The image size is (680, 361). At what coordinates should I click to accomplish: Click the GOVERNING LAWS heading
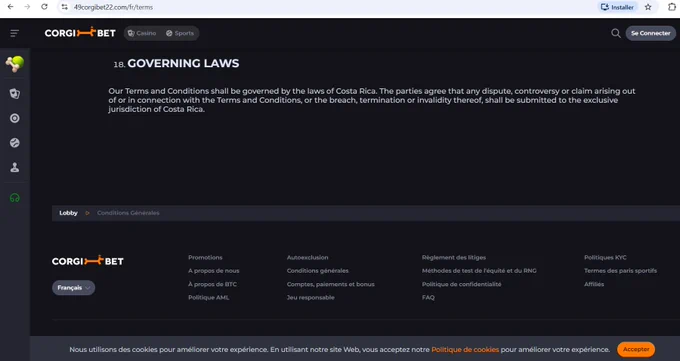coord(183,63)
